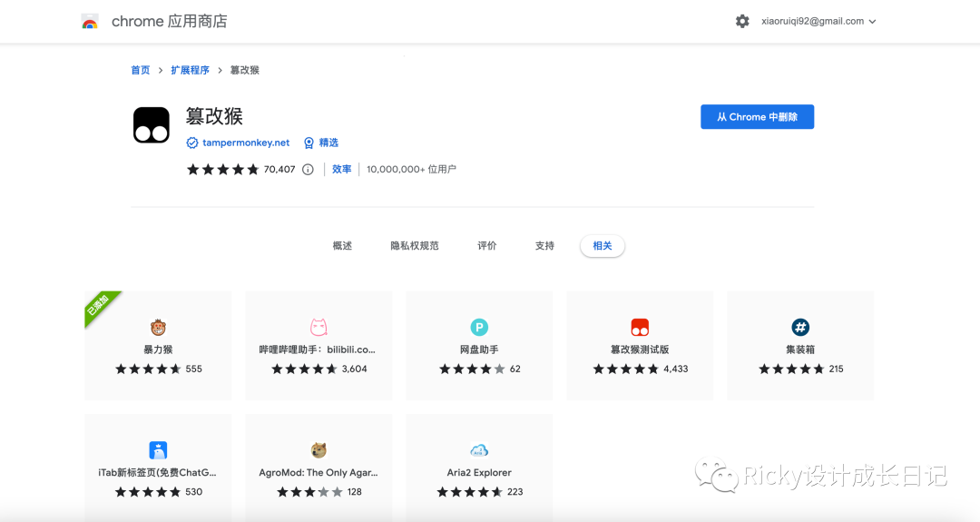The image size is (980, 522).
Task: Open the iTab新标签页 extension name
Action: [x=158, y=473]
